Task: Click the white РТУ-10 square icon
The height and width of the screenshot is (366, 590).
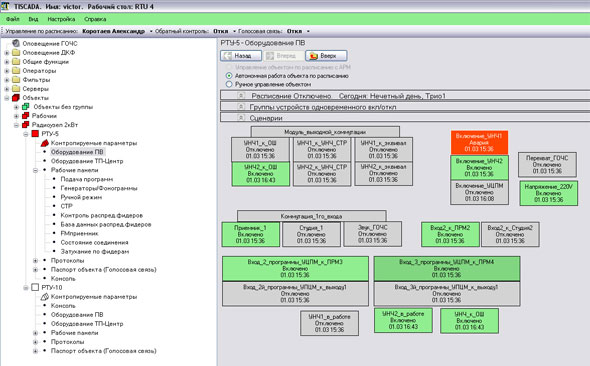Action: 35,287
